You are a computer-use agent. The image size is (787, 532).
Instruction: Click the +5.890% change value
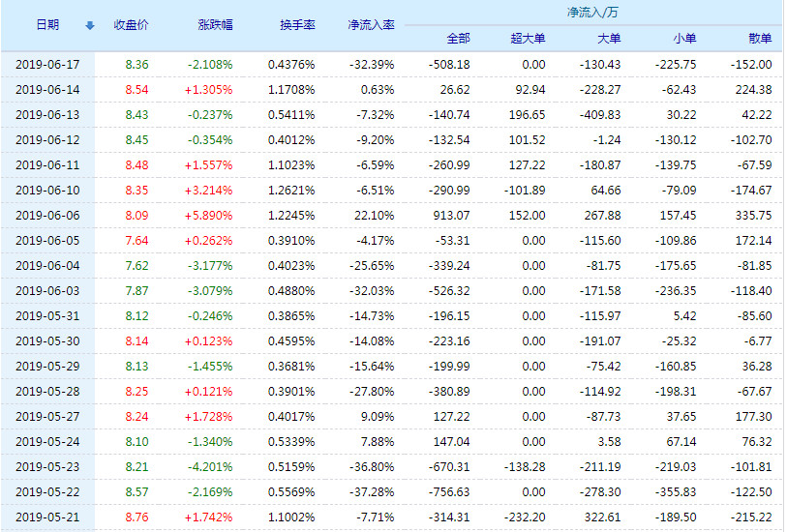point(209,215)
